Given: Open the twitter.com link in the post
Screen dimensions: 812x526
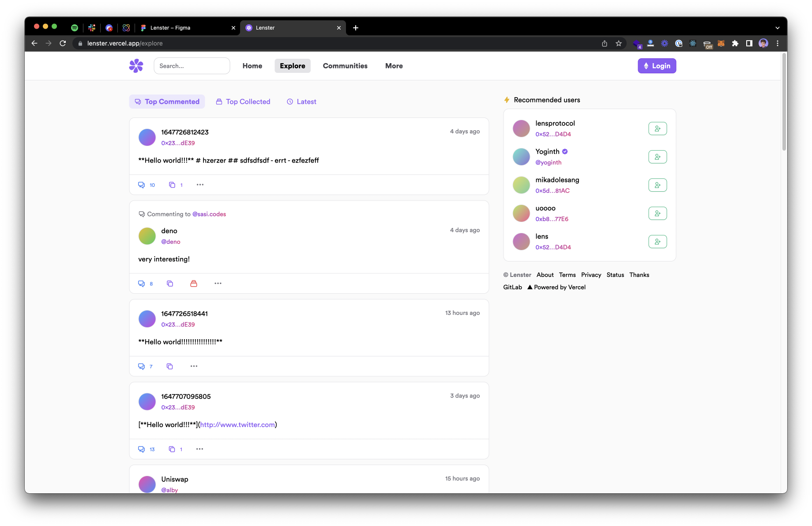Looking at the screenshot, I should pos(237,425).
